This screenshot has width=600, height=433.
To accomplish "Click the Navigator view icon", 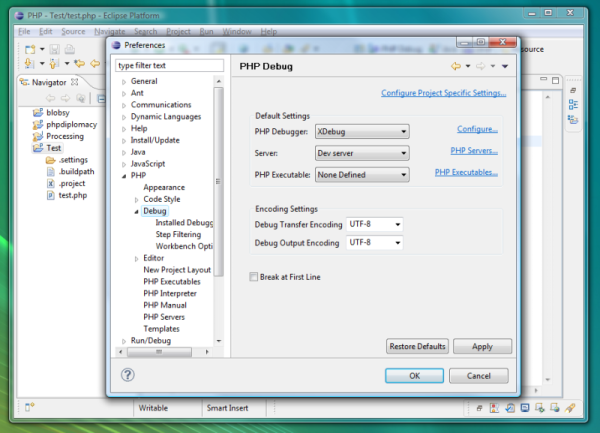I will (24, 82).
